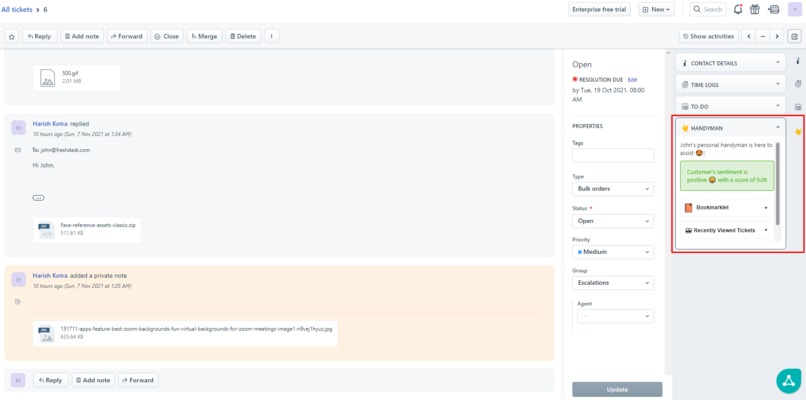This screenshot has width=806, height=400.
Task: Expand quoted text ellipsis in reply
Action: pyautogui.click(x=39, y=198)
